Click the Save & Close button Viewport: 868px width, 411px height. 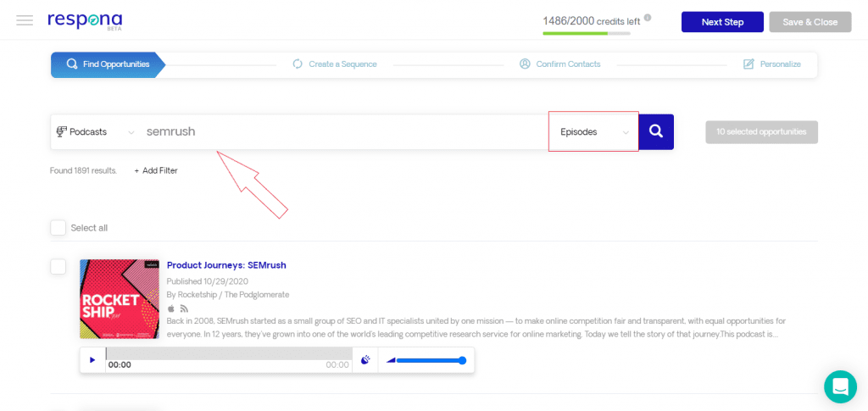[810, 22]
